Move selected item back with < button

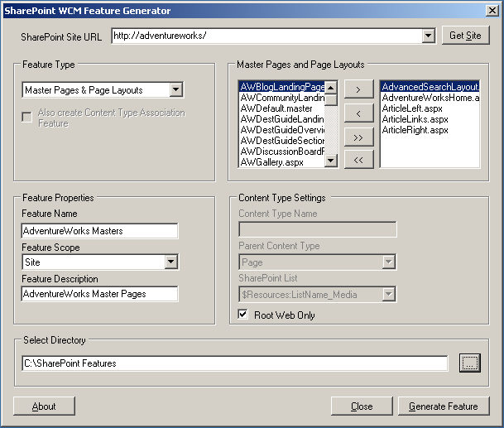coord(358,113)
